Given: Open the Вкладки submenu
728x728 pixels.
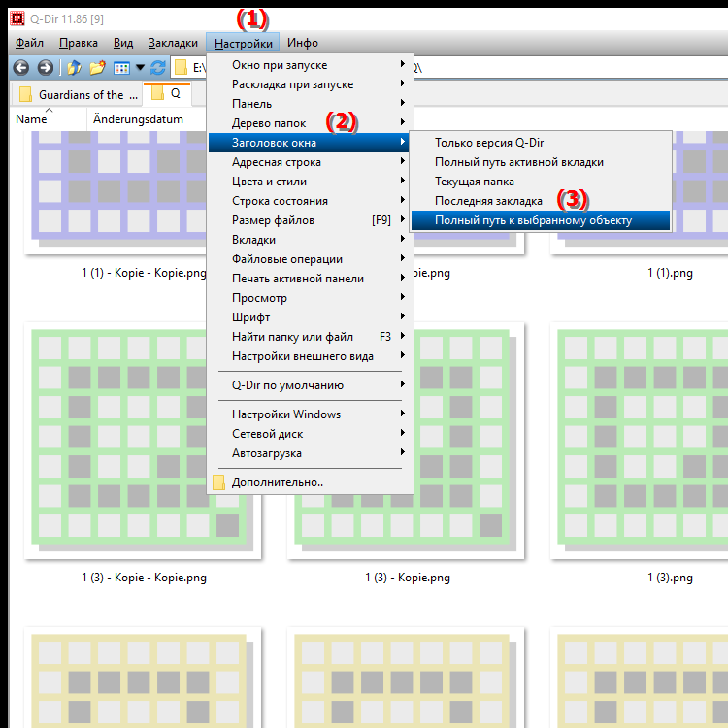Looking at the screenshot, I should 310,240.
